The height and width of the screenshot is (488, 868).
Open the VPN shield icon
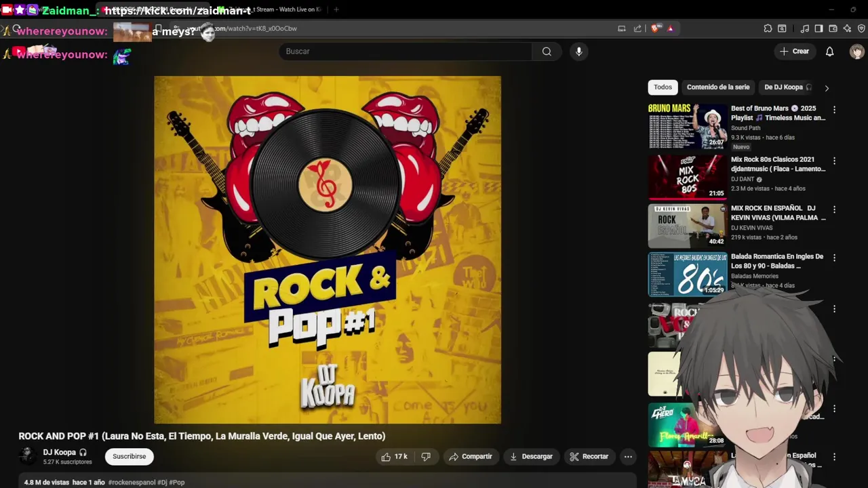tap(861, 28)
